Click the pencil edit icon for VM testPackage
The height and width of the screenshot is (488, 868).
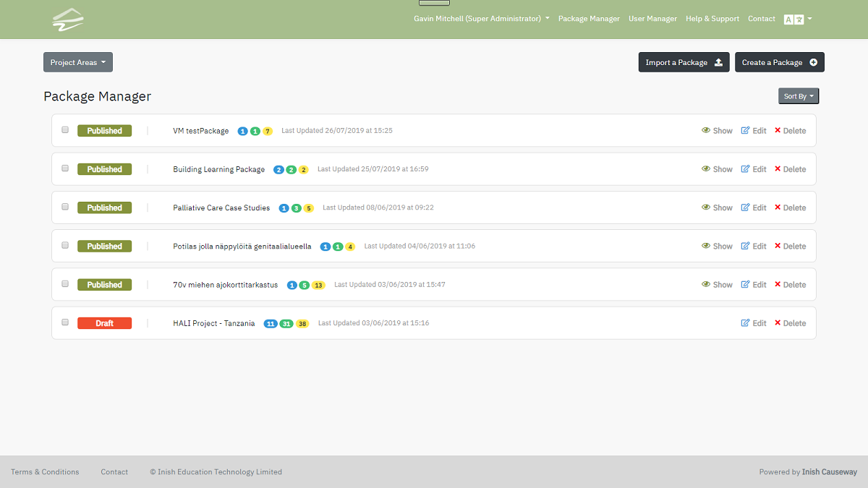(746, 131)
